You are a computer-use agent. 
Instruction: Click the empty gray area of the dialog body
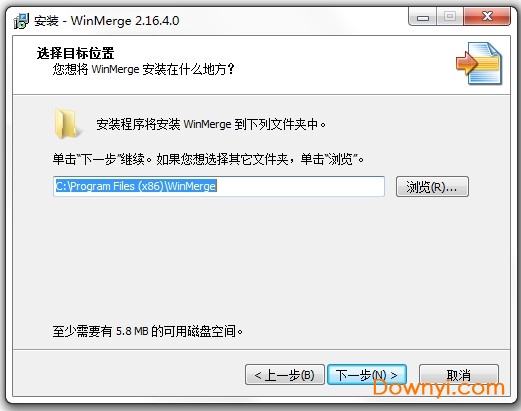coord(260,260)
